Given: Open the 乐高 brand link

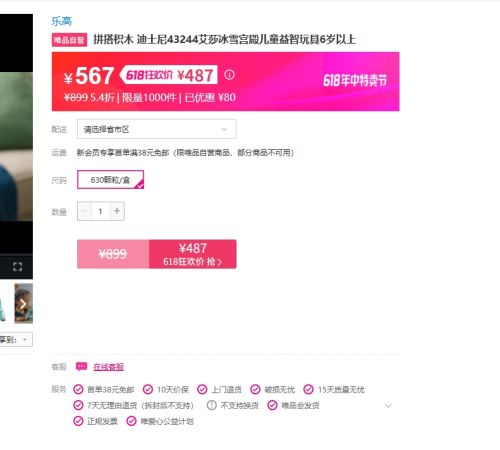Looking at the screenshot, I should coord(62,21).
